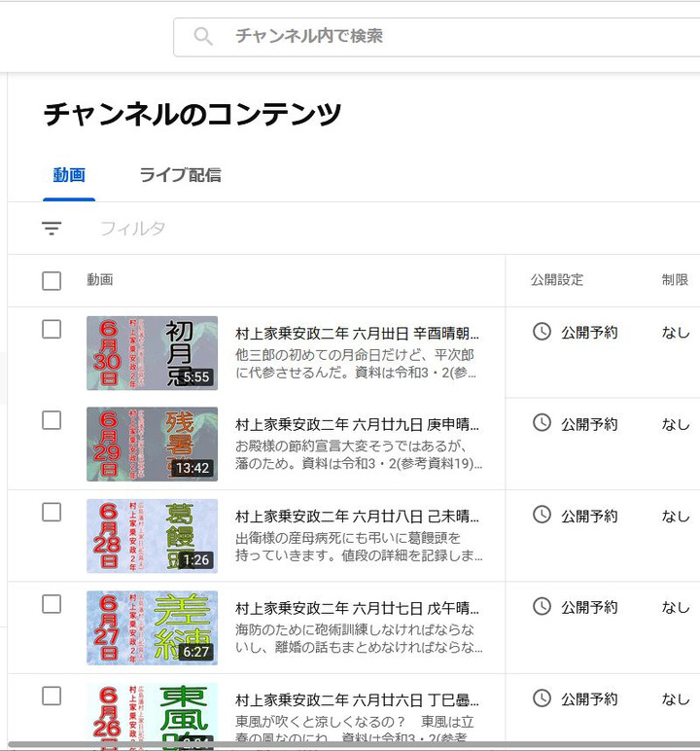This screenshot has height=751, width=700.
Task: Open video title 村上家乗安政二年 六月卅日
Action: 357,333
